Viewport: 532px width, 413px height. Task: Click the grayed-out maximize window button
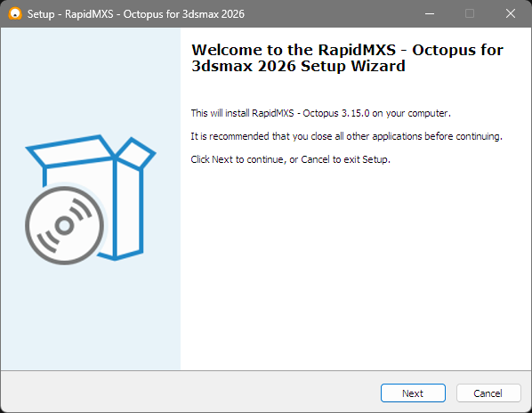(x=470, y=14)
